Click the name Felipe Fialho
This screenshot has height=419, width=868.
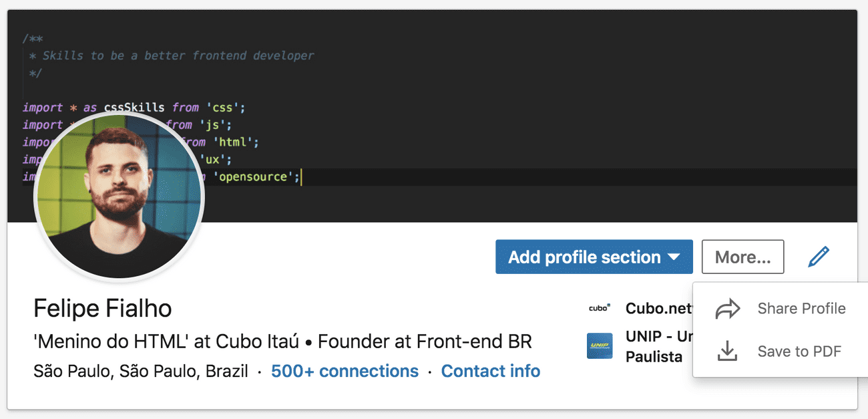102,308
